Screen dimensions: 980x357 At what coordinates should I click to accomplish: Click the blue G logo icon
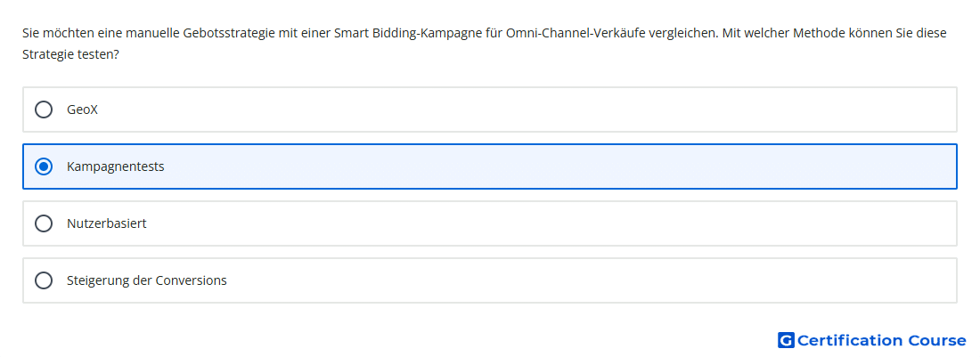pyautogui.click(x=786, y=340)
